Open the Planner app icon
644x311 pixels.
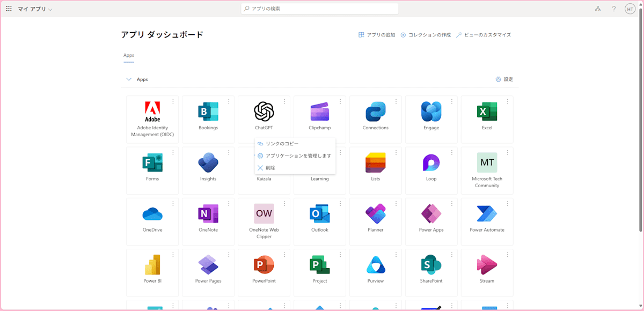click(376, 213)
